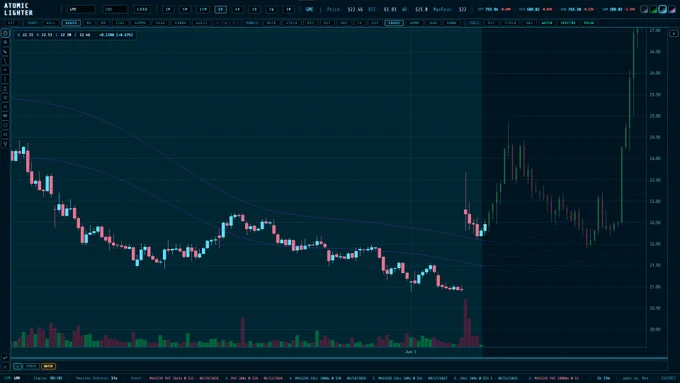Image resolution: width=680 pixels, height=383 pixels.
Task: Open the SPECTRO tool
Action: (568, 23)
